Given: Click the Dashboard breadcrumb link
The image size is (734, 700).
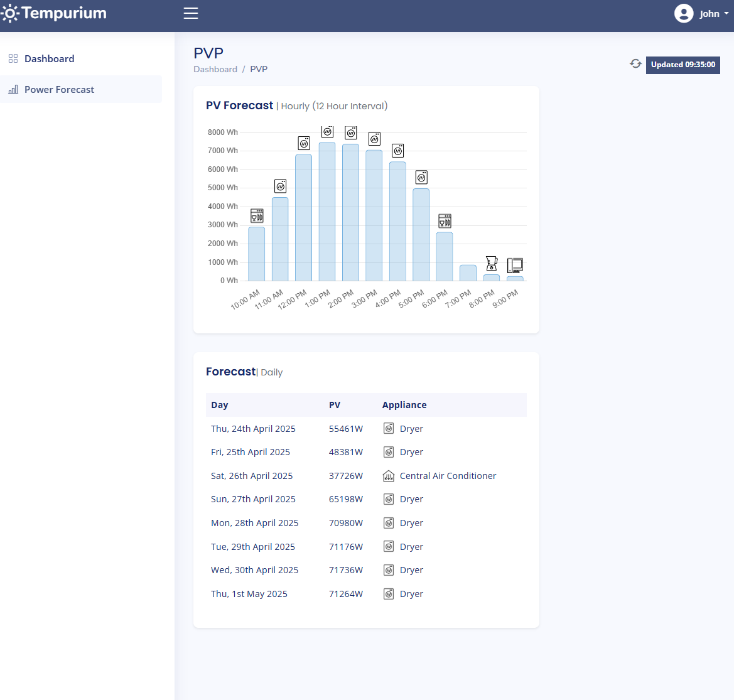Looking at the screenshot, I should point(215,69).
